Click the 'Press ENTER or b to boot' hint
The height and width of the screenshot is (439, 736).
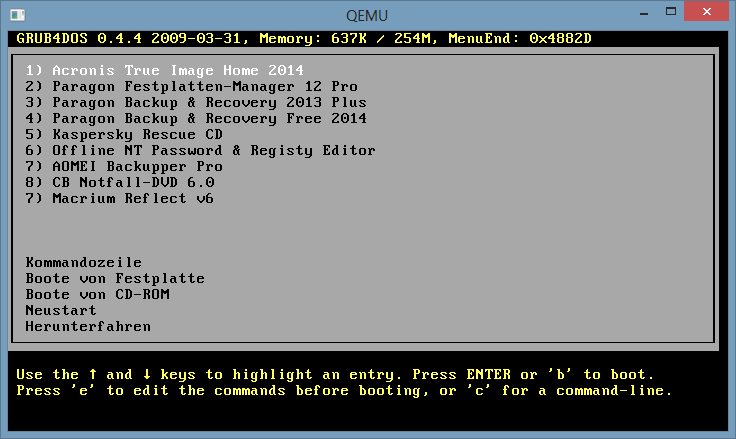point(533,375)
